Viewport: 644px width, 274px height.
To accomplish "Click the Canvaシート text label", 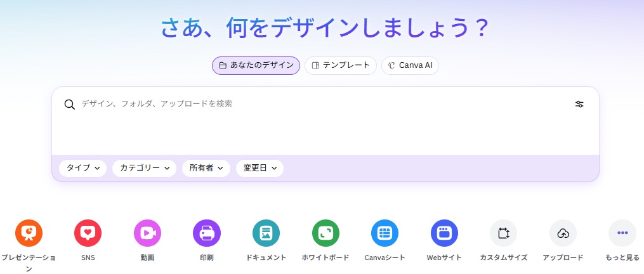I will (x=385, y=258).
